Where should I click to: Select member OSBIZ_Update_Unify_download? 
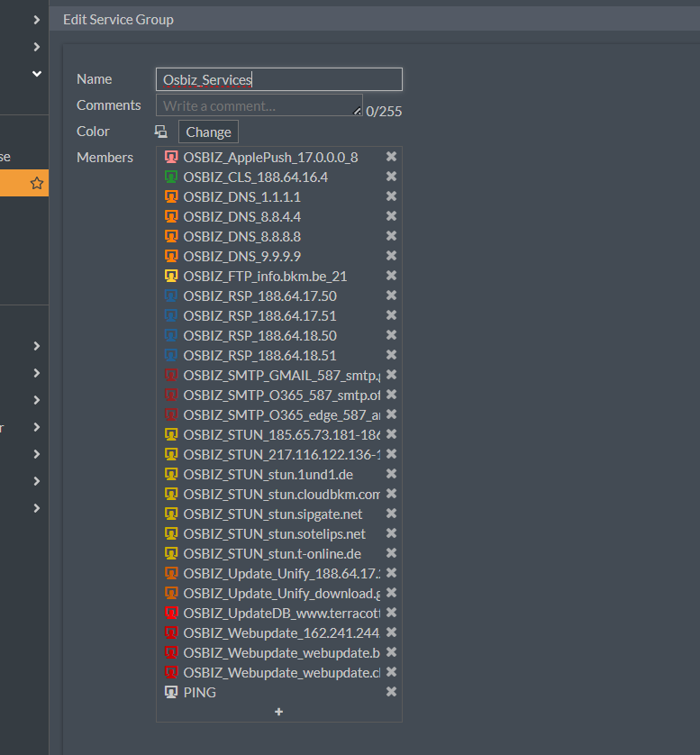click(282, 593)
